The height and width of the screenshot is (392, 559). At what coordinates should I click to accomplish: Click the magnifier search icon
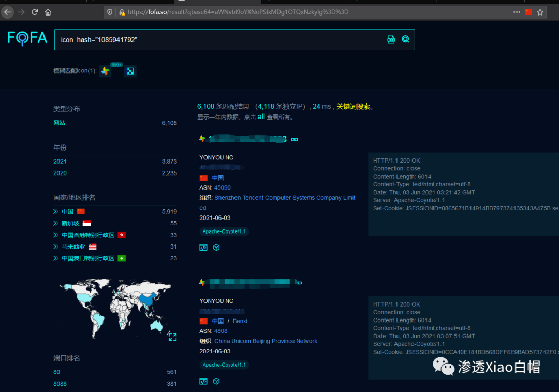click(405, 39)
